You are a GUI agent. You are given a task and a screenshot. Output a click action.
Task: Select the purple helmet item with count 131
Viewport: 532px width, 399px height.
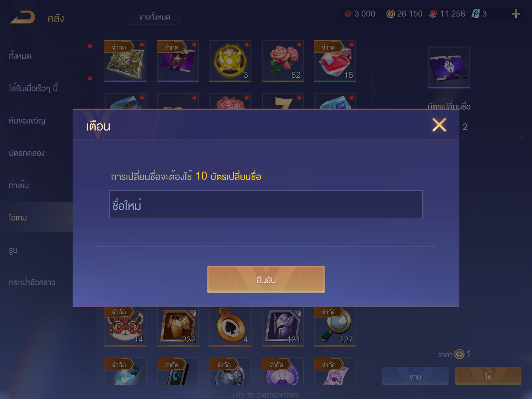tap(283, 327)
